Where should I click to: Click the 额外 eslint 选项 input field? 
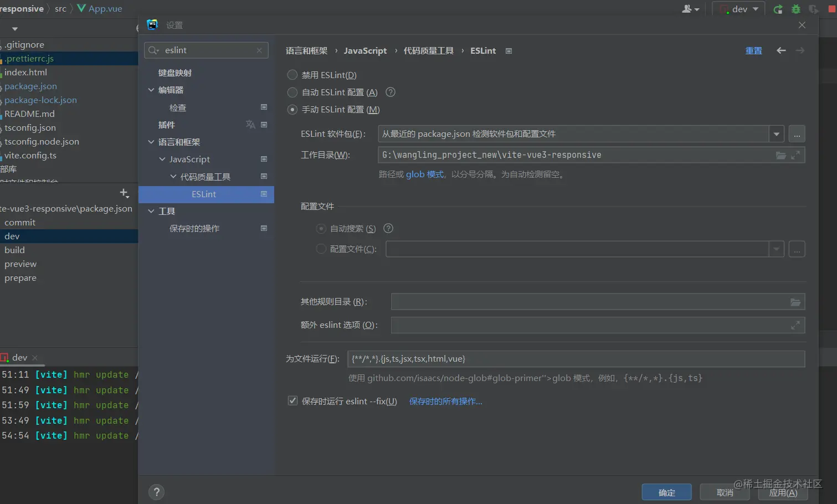click(598, 325)
